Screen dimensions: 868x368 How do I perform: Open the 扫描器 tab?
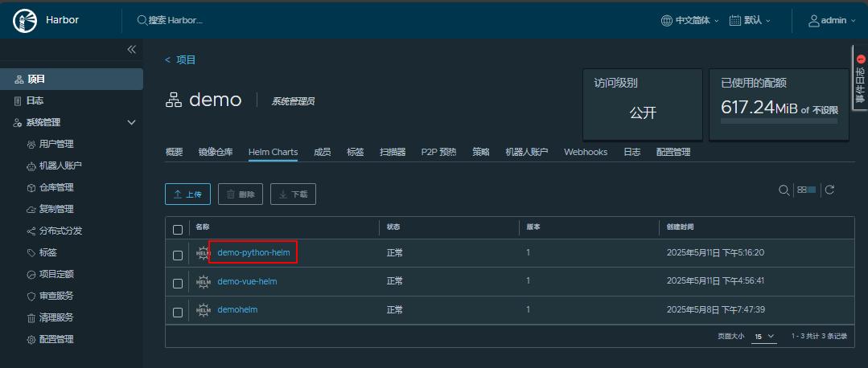(393, 152)
